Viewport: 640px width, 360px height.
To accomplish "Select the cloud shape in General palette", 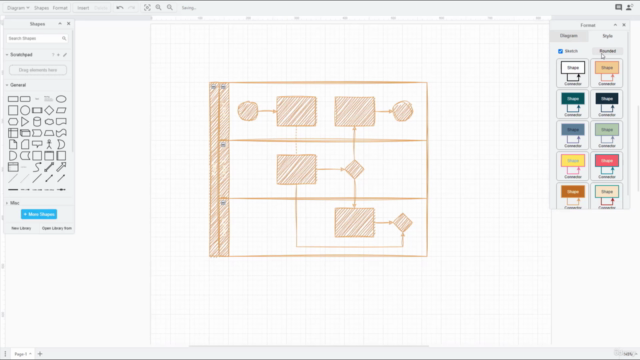I will pos(49,122).
